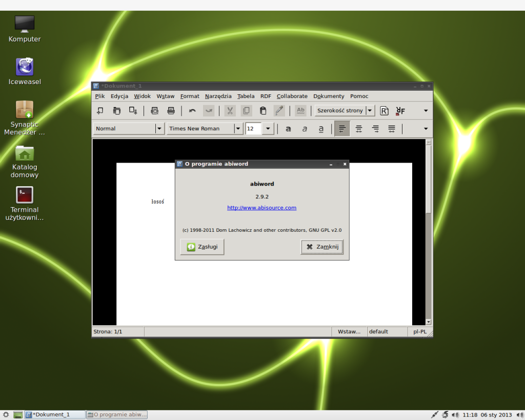This screenshot has width=525, height=420.
Task: Toggle right paragraph alignment
Action: (375, 129)
